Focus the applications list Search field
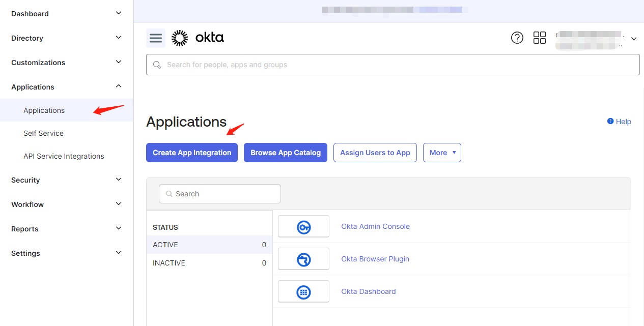 point(220,194)
